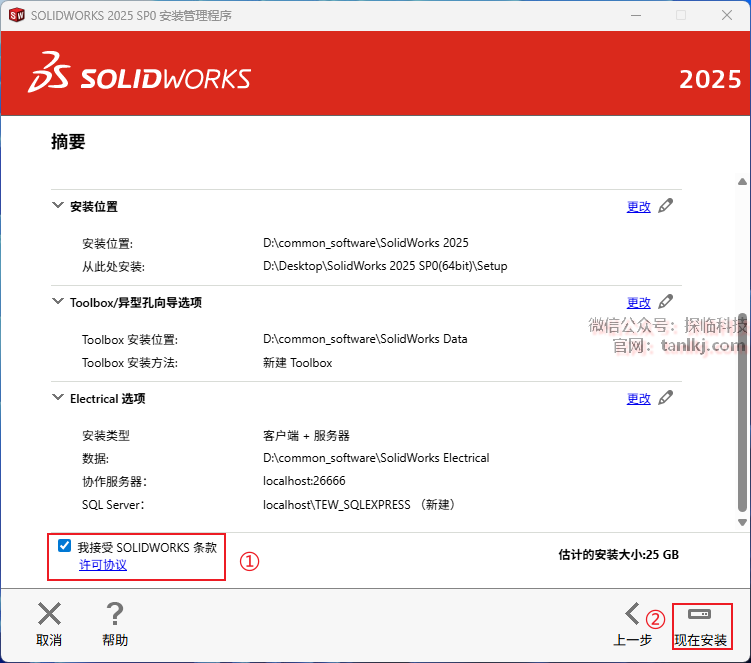Open the 许可协议 link
Screen dimensions: 751x663
103,565
